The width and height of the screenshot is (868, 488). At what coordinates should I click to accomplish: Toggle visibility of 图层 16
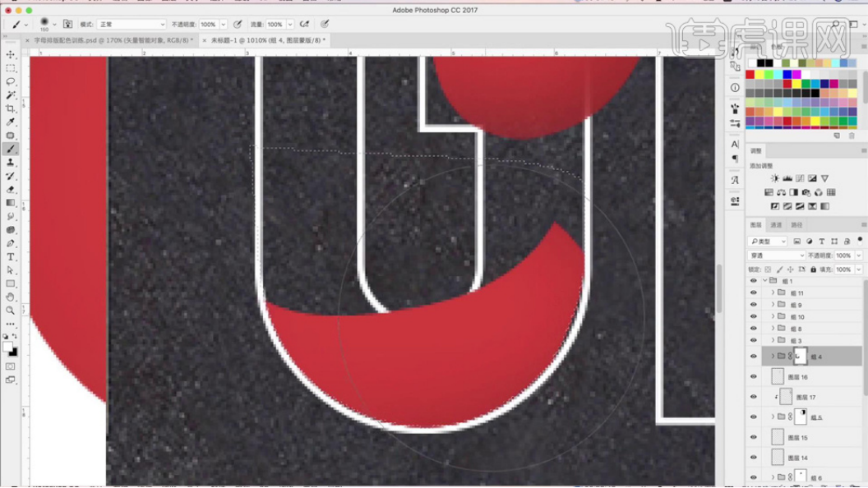(x=754, y=377)
